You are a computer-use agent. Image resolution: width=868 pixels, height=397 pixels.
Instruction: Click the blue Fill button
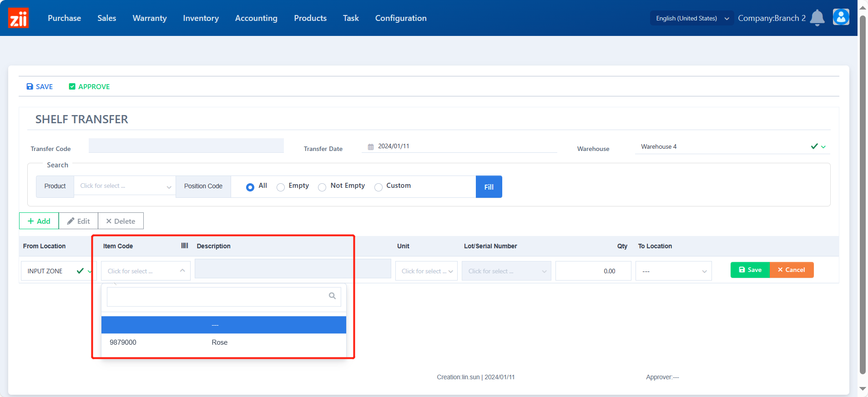tap(489, 187)
